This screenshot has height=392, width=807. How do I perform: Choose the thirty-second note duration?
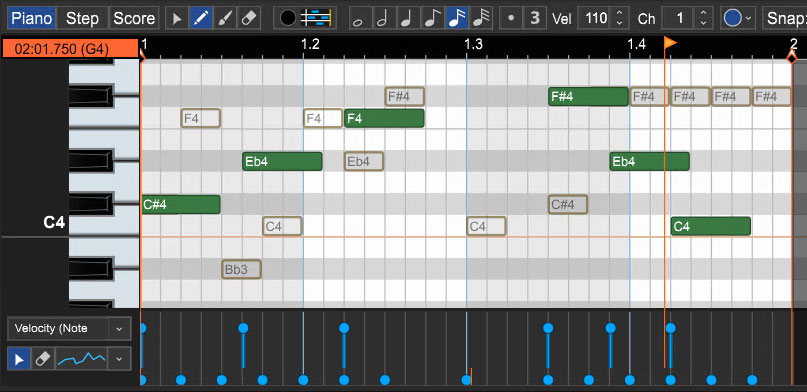tap(481, 19)
